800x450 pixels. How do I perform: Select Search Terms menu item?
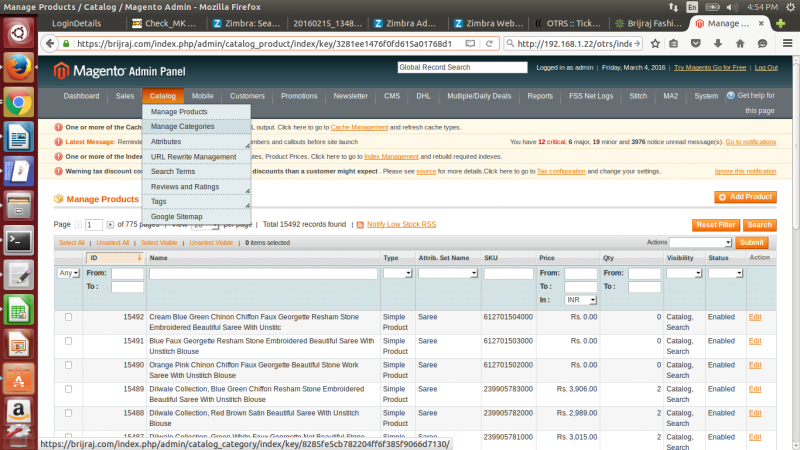pyautogui.click(x=196, y=171)
